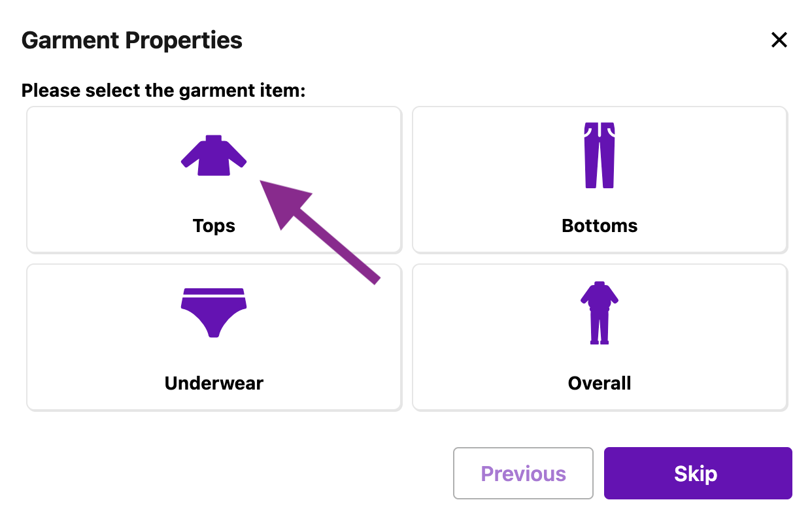Click the "Please select the garment item" prompt
The width and height of the screenshot is (812, 519).
coord(163,90)
